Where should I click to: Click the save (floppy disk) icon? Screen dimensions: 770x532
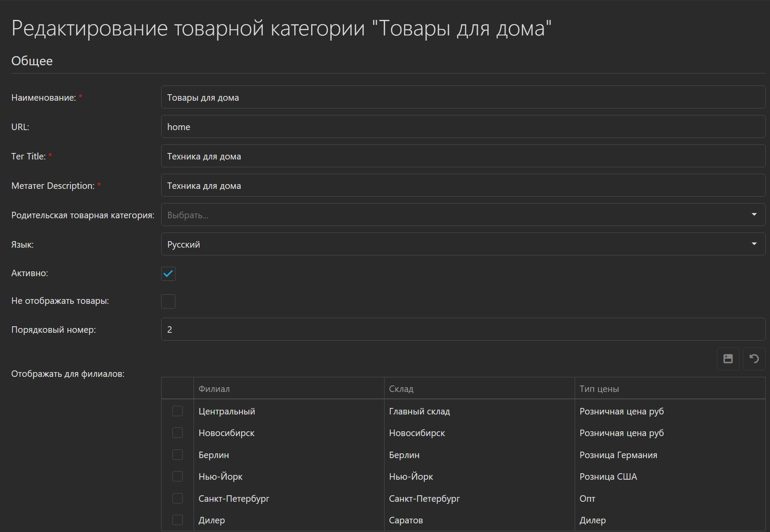(728, 359)
